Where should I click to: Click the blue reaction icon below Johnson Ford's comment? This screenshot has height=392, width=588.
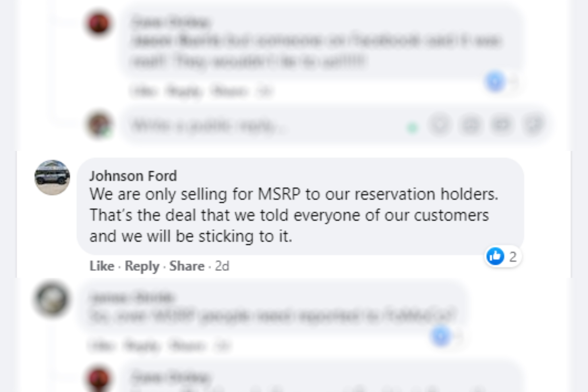(441, 336)
